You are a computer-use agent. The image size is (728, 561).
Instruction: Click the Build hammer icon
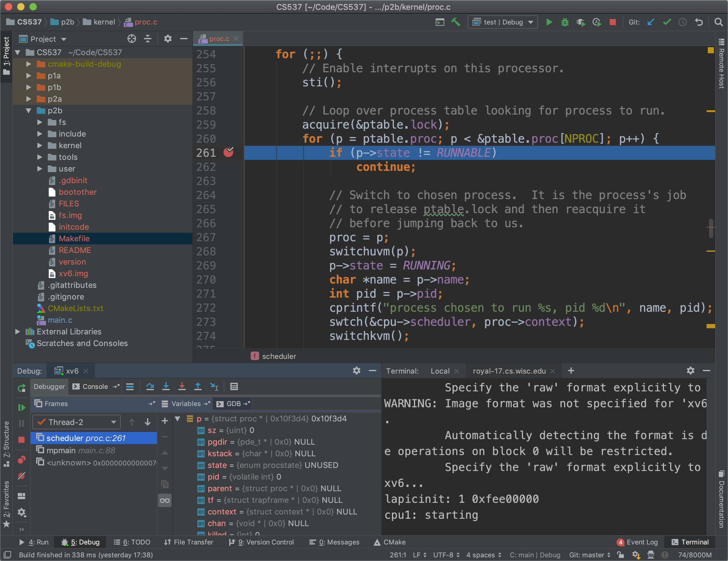point(456,22)
